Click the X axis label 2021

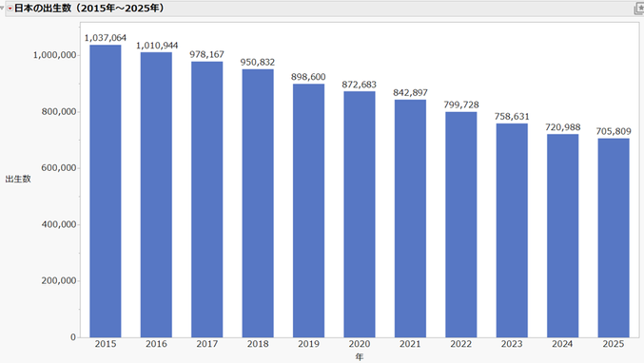point(410,344)
